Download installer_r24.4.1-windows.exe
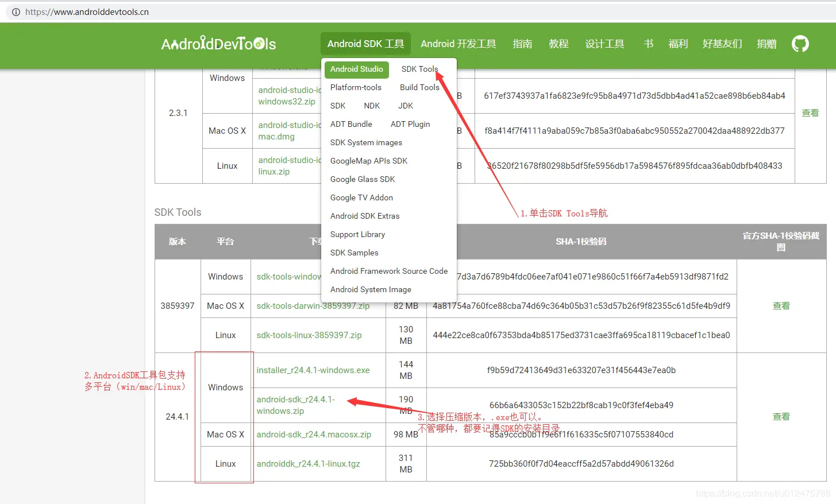This screenshot has height=504, width=836. pyautogui.click(x=313, y=370)
